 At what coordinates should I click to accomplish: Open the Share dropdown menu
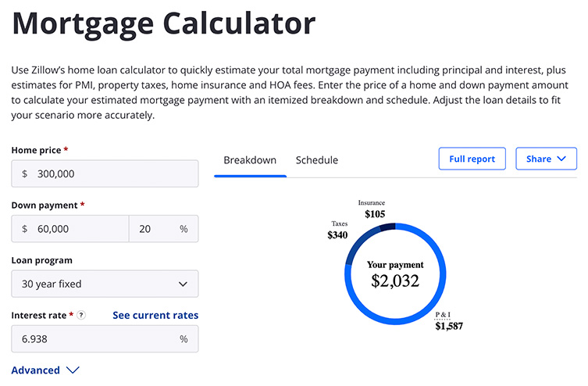point(546,159)
